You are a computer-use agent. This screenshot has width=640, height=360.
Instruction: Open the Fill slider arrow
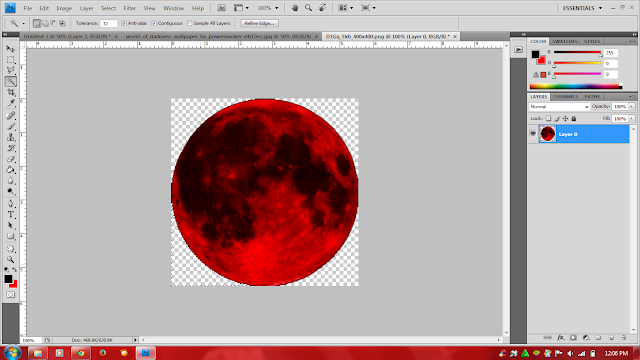point(631,119)
